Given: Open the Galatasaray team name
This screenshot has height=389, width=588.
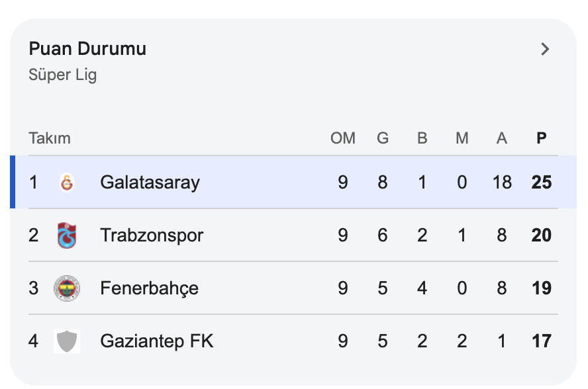Looking at the screenshot, I should (x=150, y=183).
